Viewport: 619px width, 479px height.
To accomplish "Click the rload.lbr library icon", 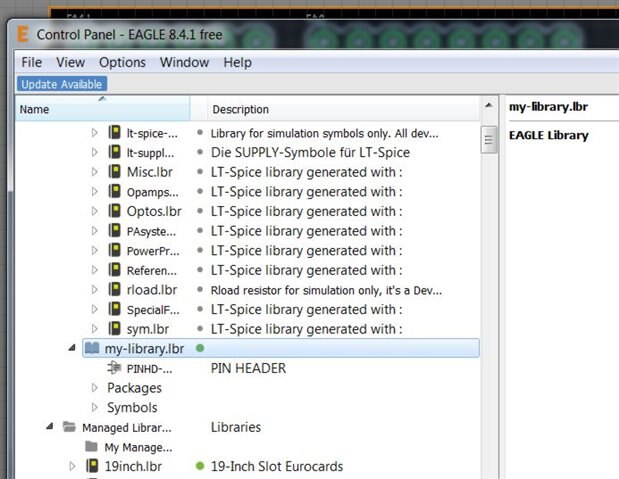I will click(x=115, y=290).
